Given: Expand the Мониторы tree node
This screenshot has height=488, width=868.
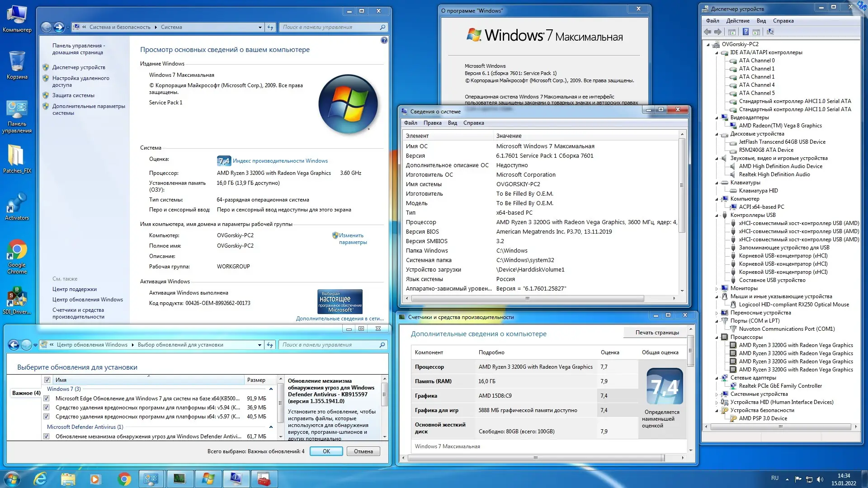Looking at the screenshot, I should coord(717,289).
